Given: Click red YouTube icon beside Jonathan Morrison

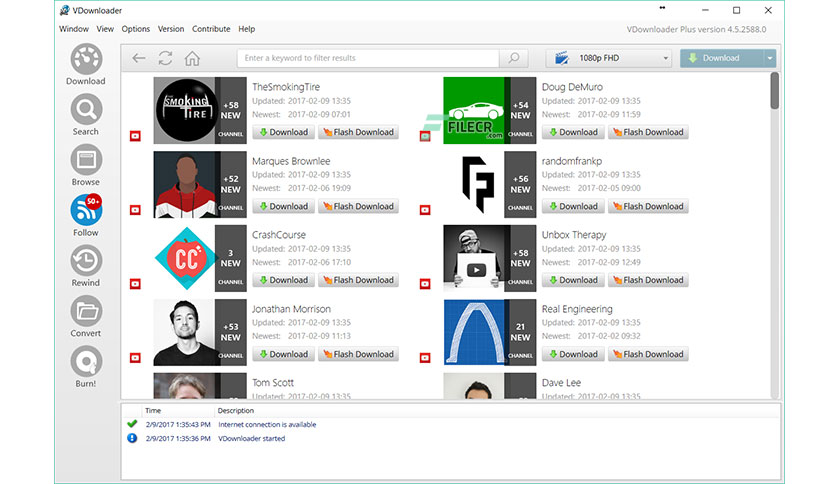Looking at the screenshot, I should tap(135, 358).
